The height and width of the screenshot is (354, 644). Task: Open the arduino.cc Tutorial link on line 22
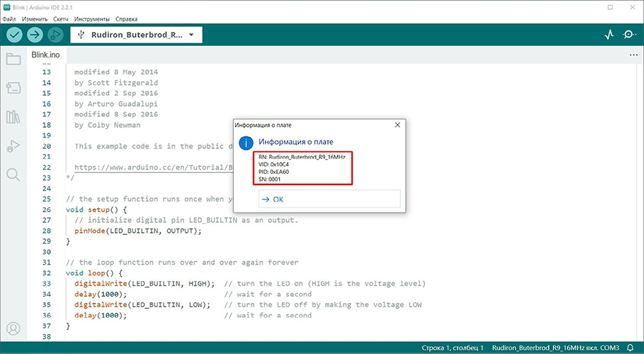[154, 167]
